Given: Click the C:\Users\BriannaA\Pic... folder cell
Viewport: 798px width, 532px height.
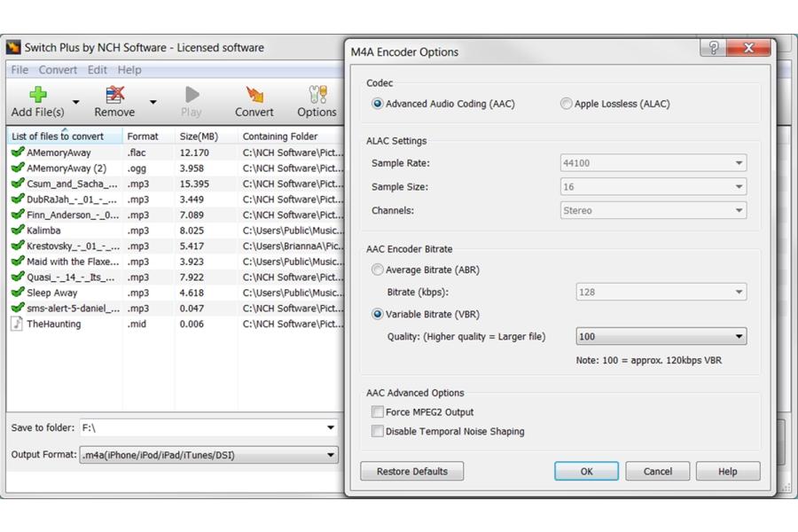Looking at the screenshot, I should tap(293, 246).
